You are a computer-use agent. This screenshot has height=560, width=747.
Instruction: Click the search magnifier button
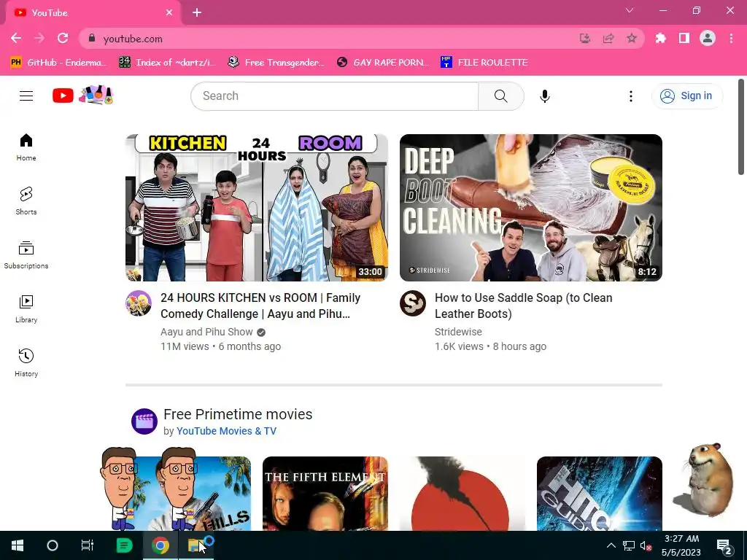pos(500,96)
